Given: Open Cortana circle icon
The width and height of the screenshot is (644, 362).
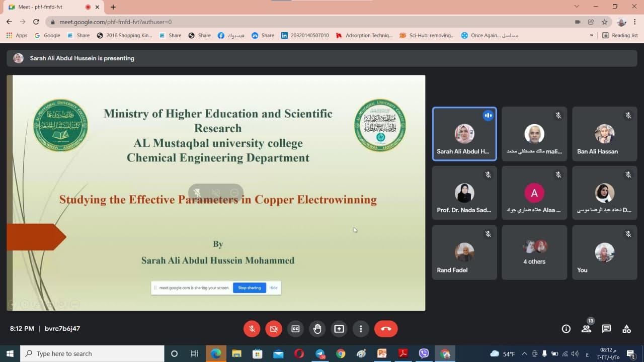Looking at the screenshot, I should (175, 353).
